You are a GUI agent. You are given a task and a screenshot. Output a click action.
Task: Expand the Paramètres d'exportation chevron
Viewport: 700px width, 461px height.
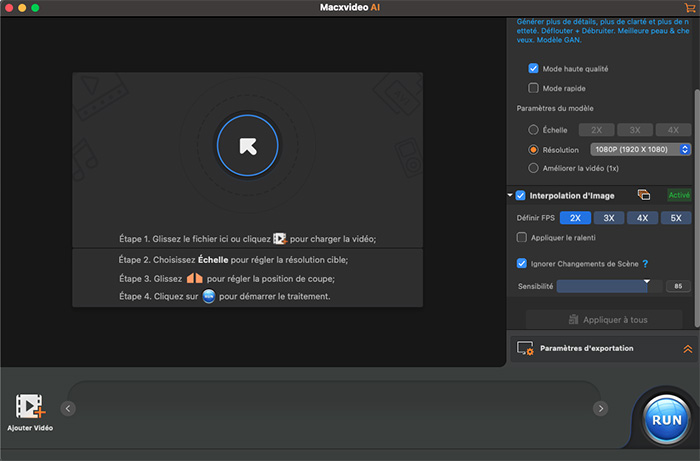(688, 349)
